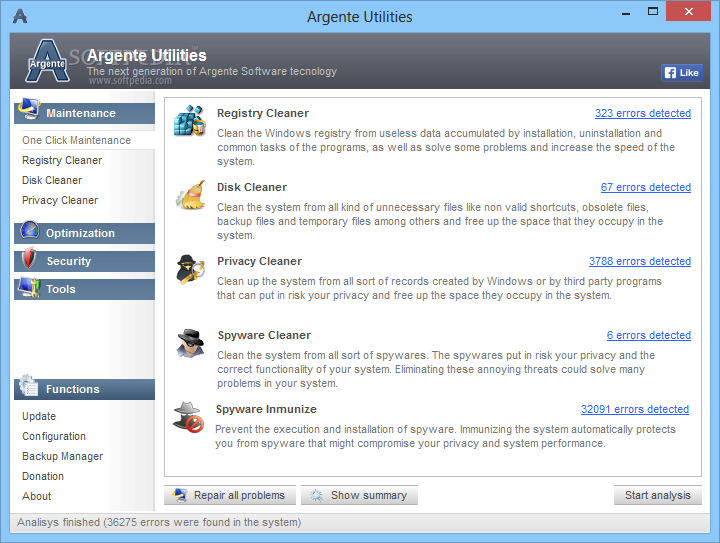Click the Spyware Inmunize blocked-spy icon
The width and height of the screenshot is (720, 543).
point(188,417)
